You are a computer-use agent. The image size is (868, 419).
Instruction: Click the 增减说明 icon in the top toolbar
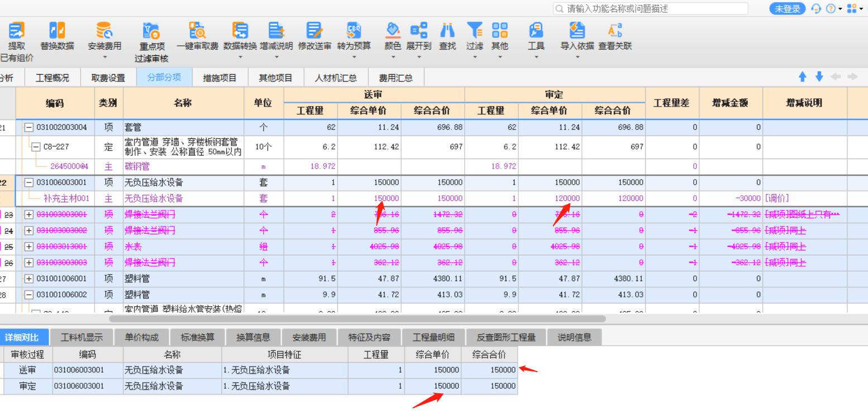pyautogui.click(x=276, y=30)
